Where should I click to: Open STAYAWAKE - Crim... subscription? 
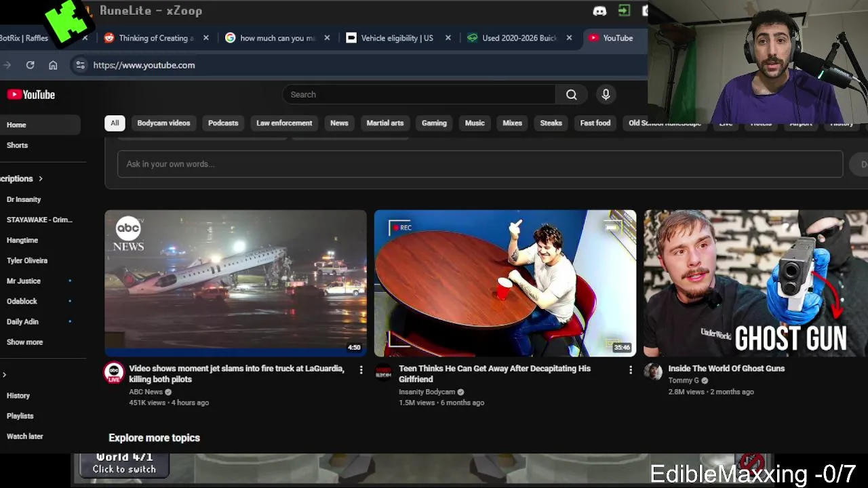40,220
